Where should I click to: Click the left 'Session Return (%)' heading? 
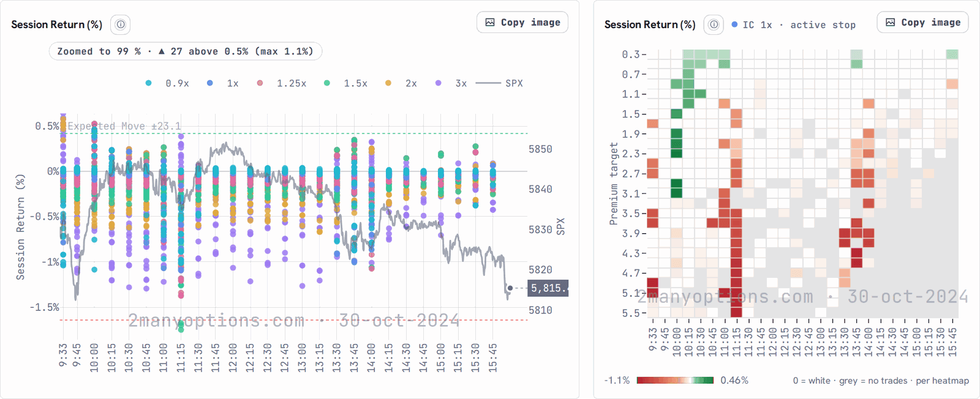coord(57,24)
